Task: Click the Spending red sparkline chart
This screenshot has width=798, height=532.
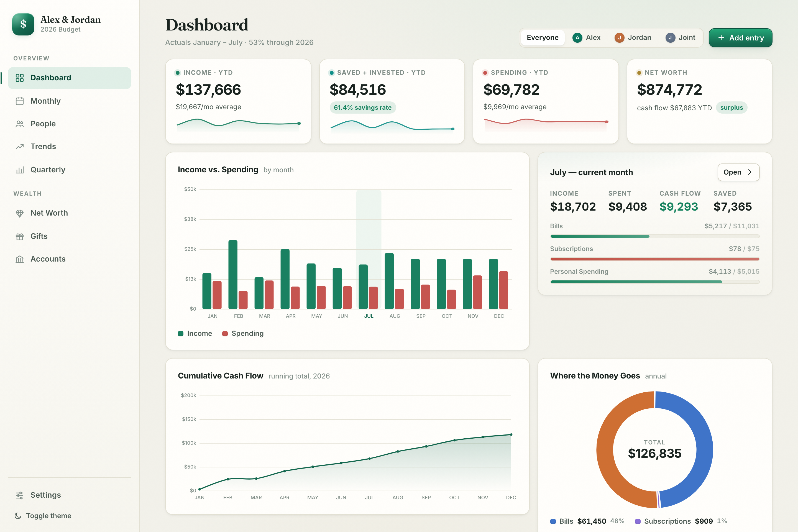Action: (546, 125)
